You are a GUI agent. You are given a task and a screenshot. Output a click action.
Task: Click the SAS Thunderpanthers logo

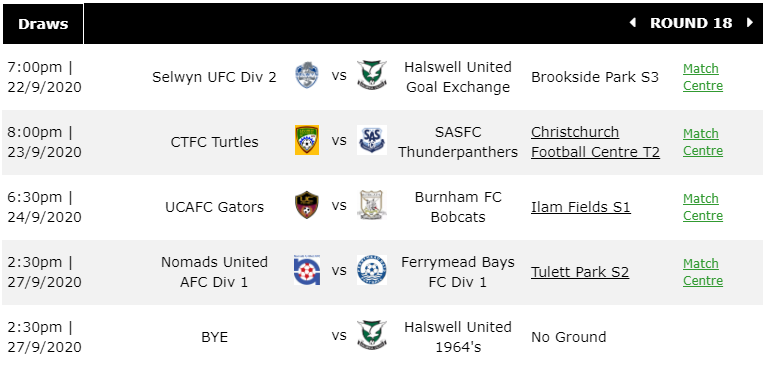(x=372, y=140)
